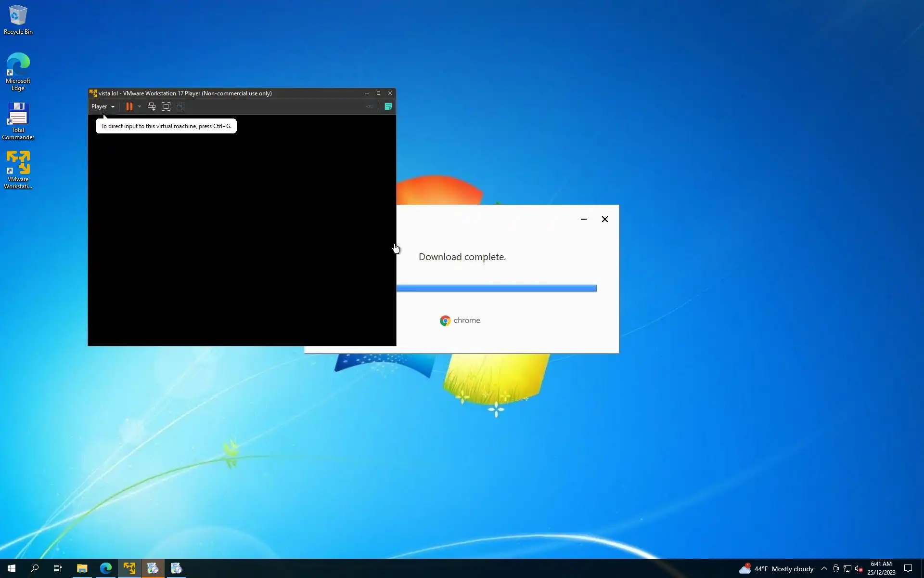Image resolution: width=924 pixels, height=578 pixels.
Task: Expand the power options arrow beside pause
Action: point(140,106)
